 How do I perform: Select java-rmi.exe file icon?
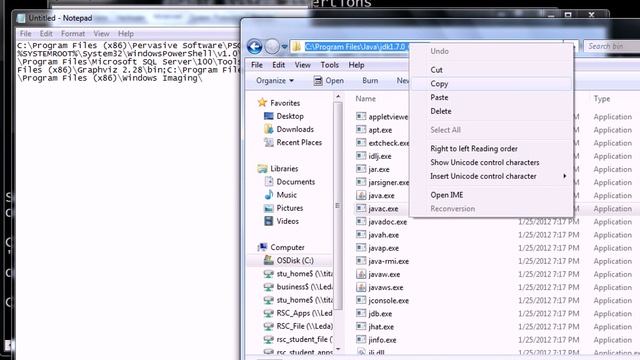[361, 261]
